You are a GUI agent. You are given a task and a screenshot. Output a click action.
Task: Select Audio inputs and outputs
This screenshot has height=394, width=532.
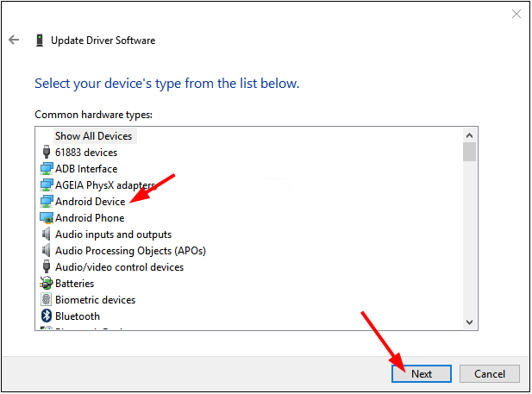pyautogui.click(x=113, y=235)
